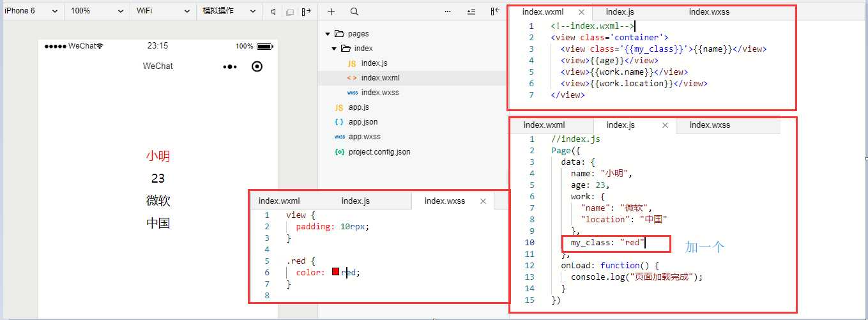
Task: Collapse the index folder arrow
Action: 334,49
